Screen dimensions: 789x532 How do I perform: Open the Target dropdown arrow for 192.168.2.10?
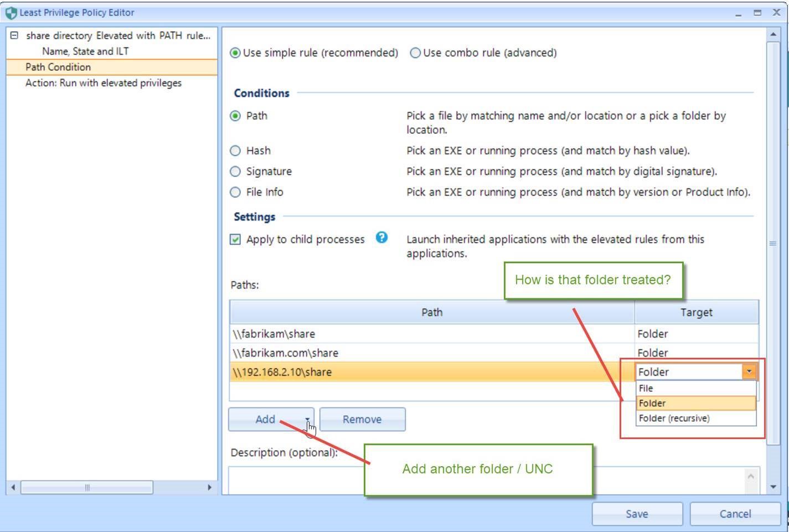click(749, 371)
